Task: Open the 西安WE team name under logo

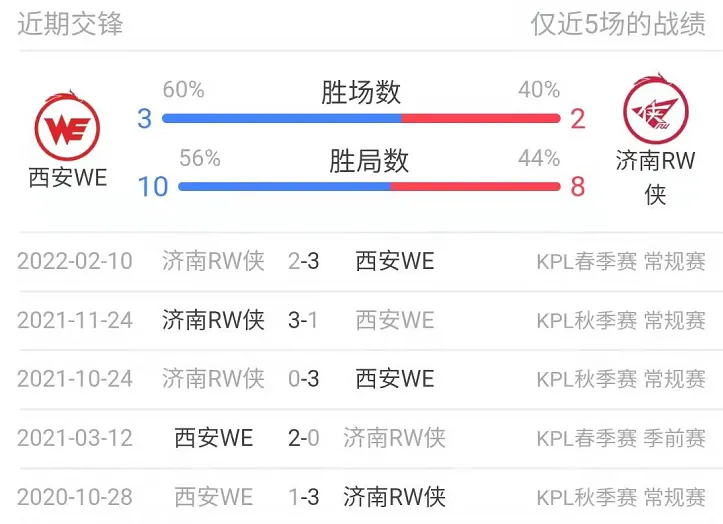Action: (68, 178)
